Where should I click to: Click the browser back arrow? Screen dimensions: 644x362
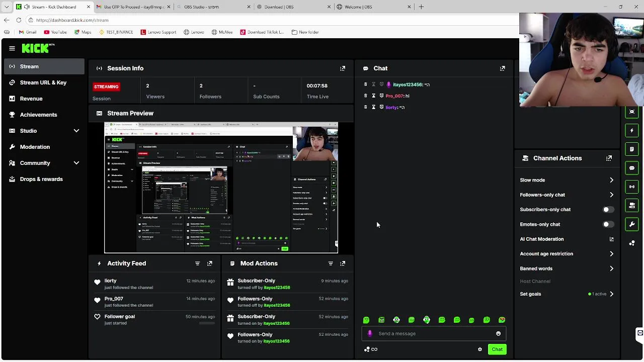(6, 20)
